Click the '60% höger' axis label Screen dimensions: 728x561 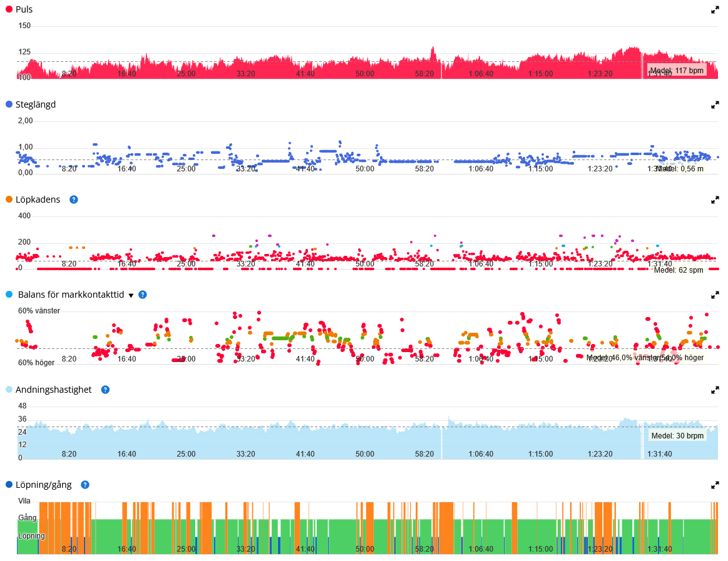(36, 363)
